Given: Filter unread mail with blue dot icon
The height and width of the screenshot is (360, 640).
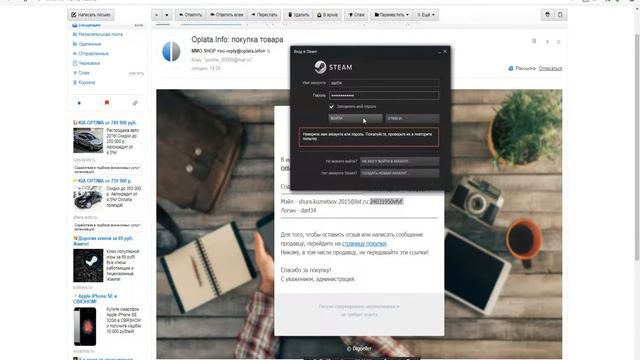Looking at the screenshot, I should [79, 103].
